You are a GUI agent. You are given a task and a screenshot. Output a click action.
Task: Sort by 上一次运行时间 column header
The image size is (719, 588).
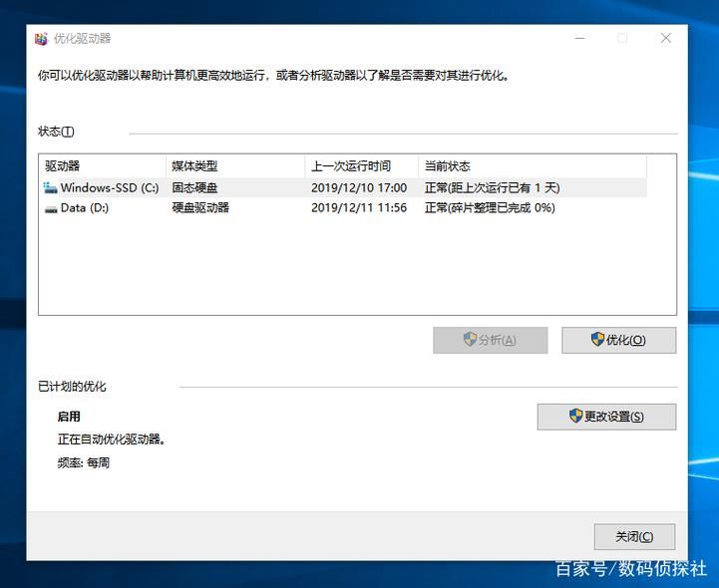click(362, 165)
